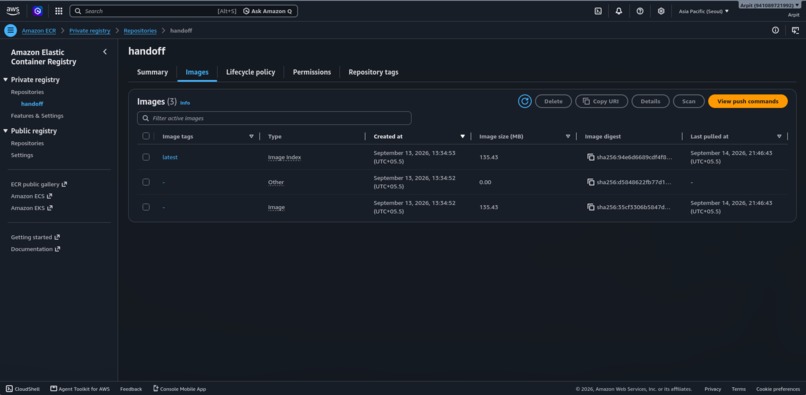Open the Arpit account menu
The width and height of the screenshot is (806, 395).
click(770, 5)
